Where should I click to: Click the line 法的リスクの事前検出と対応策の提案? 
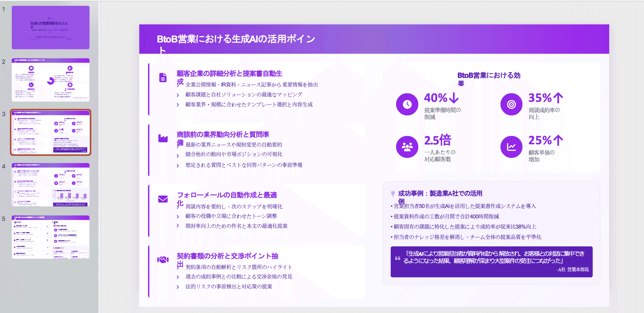coord(229,287)
